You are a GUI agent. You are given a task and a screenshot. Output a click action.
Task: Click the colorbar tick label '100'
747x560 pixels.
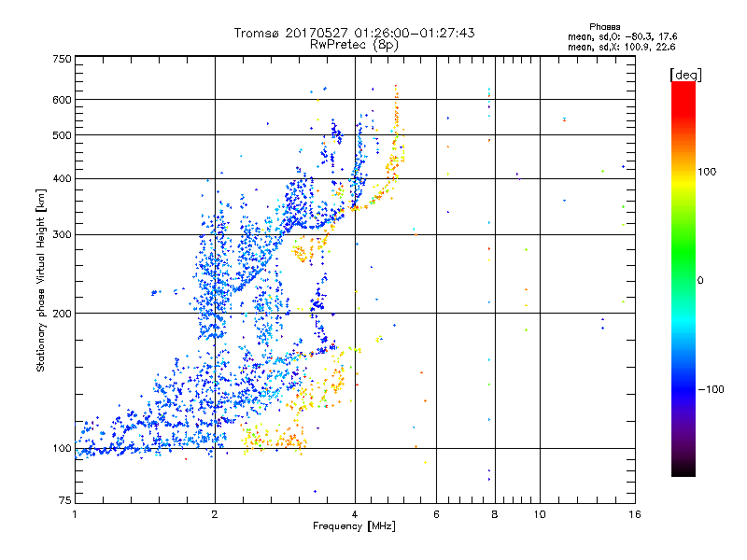point(707,172)
